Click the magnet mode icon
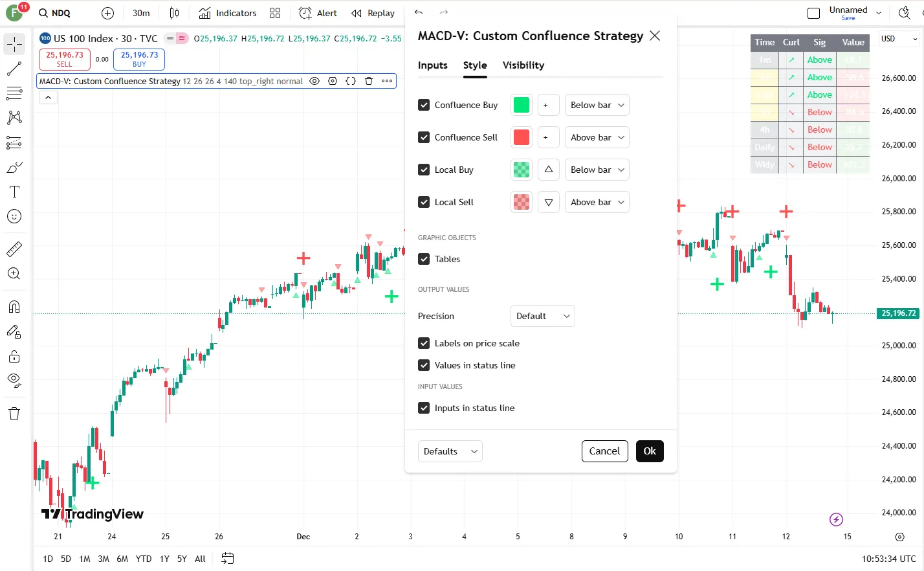 click(14, 306)
